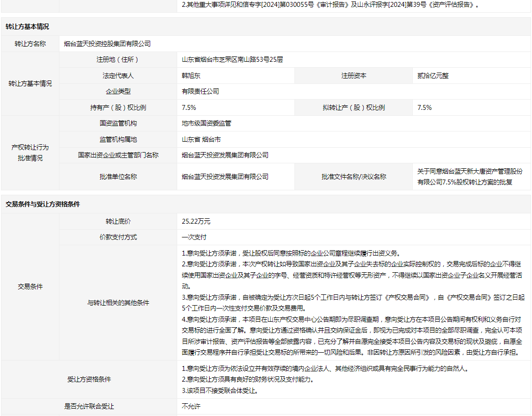This screenshot has width=532, height=416.
Task: Click the 交易条件与受让方资格条件 section header
Action: click(x=43, y=204)
